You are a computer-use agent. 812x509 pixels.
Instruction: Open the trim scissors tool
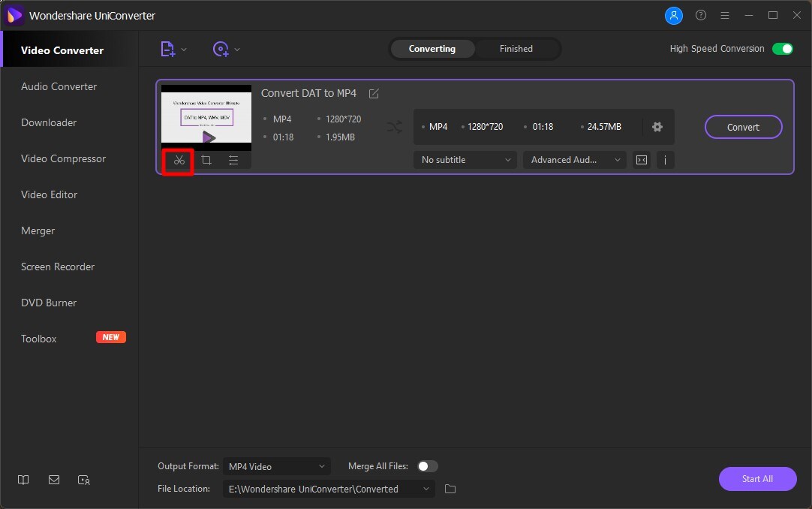[179, 161]
